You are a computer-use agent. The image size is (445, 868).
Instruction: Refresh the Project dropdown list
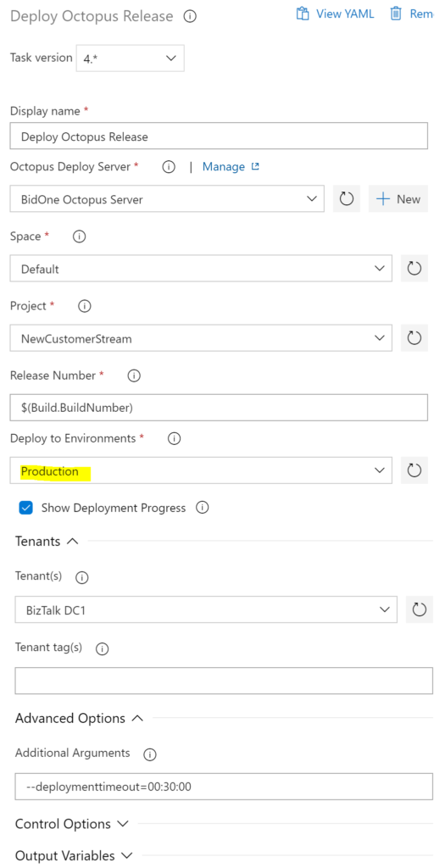coord(414,337)
